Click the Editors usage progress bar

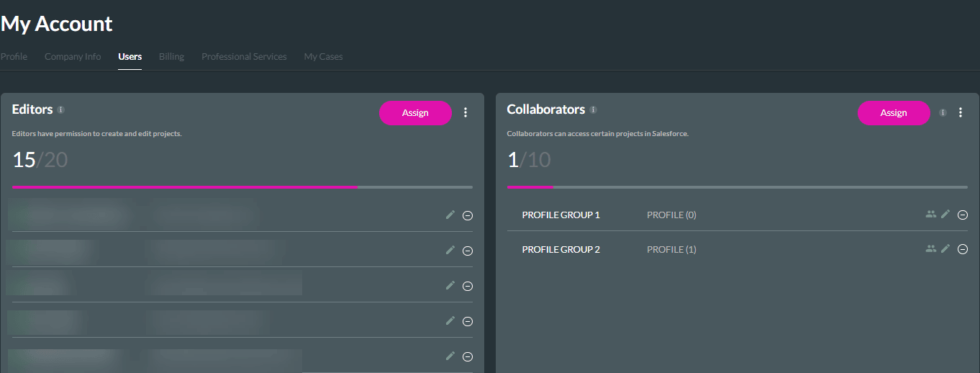click(x=242, y=187)
